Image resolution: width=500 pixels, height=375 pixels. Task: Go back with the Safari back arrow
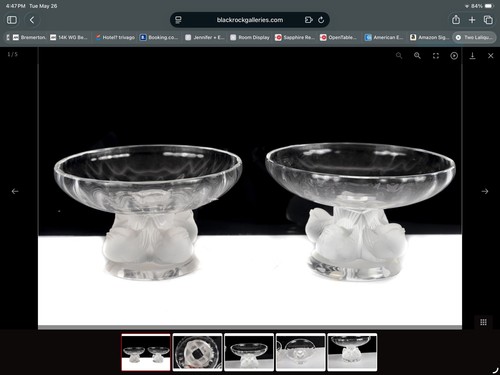click(x=32, y=20)
